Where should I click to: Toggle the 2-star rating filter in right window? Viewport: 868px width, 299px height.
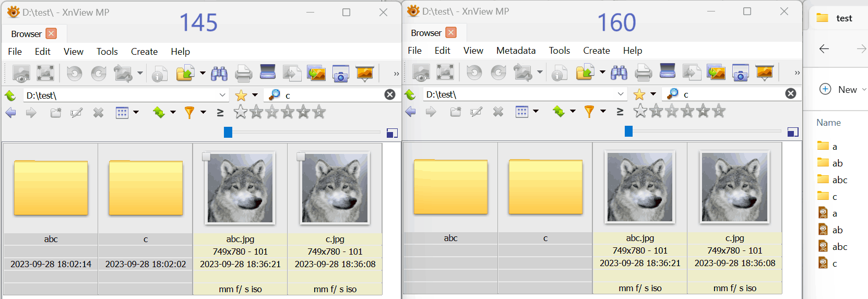click(x=672, y=111)
